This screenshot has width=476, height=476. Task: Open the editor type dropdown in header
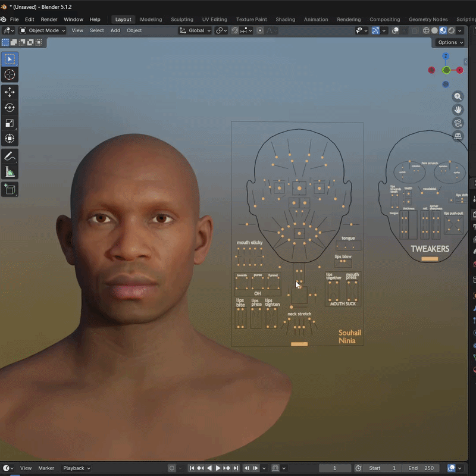click(8, 31)
